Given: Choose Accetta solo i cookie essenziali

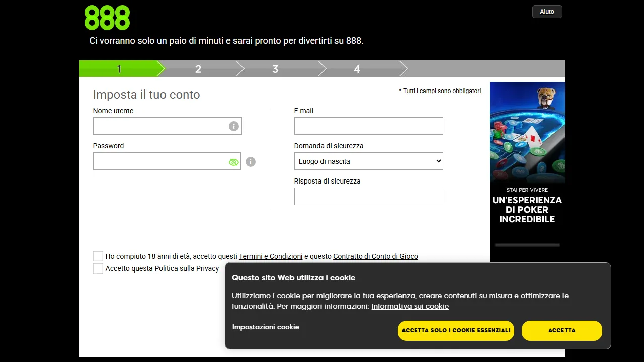Looking at the screenshot, I should (x=456, y=331).
